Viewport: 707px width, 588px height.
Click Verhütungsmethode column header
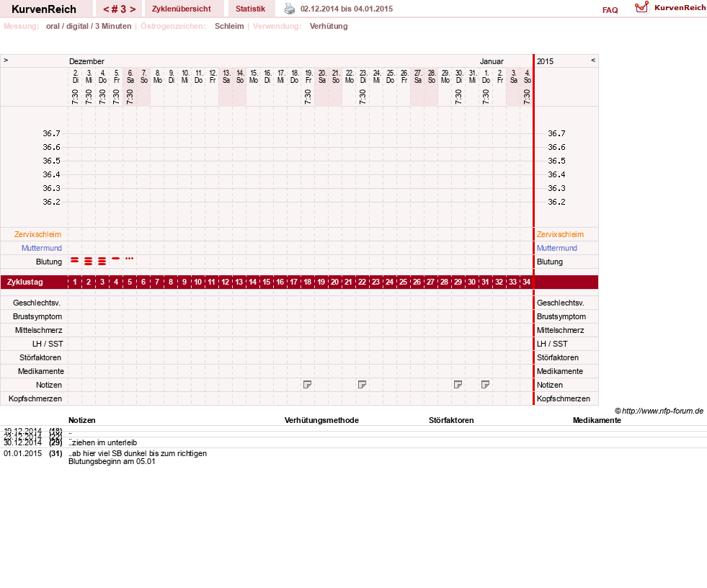[x=321, y=420]
